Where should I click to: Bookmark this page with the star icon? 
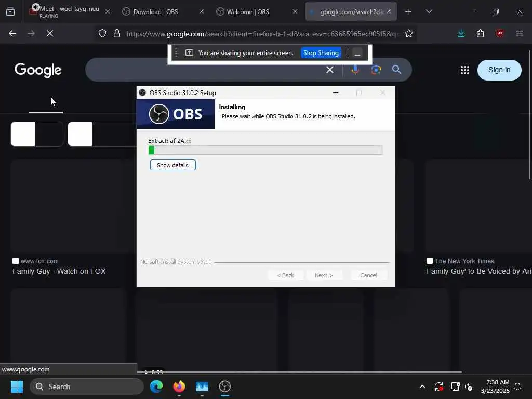pyautogui.click(x=409, y=33)
